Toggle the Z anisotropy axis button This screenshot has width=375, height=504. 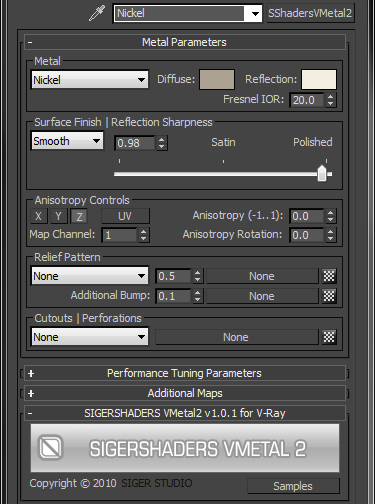click(x=79, y=216)
